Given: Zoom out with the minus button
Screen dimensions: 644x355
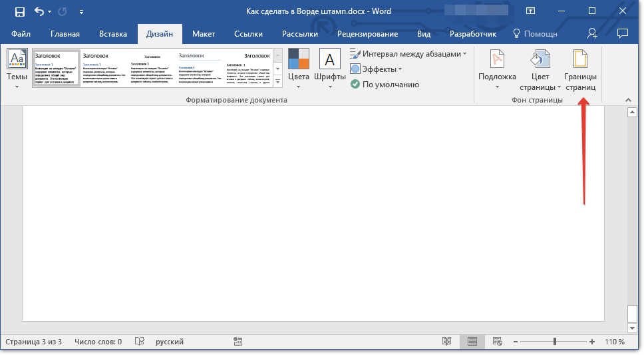Looking at the screenshot, I should [516, 342].
